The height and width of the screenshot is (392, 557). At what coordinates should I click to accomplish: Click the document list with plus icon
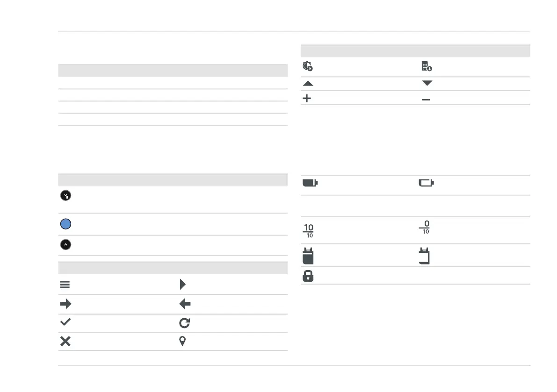[427, 66]
